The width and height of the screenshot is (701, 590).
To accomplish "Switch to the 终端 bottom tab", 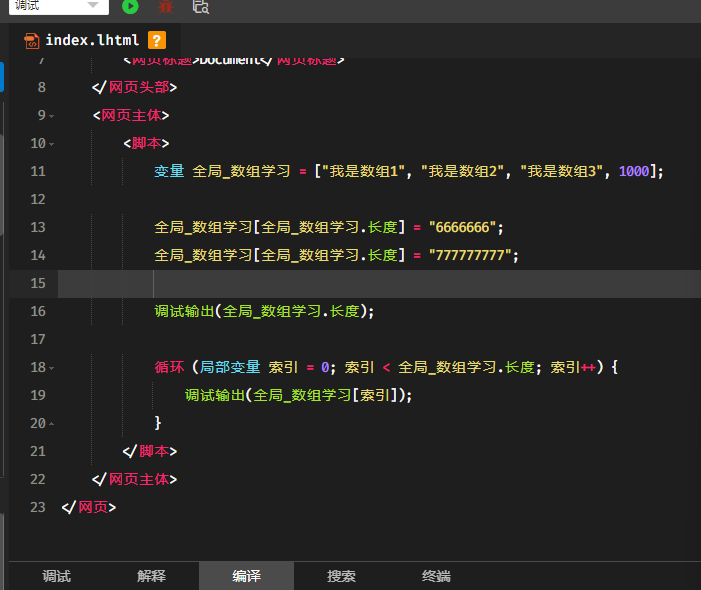I will [436, 576].
